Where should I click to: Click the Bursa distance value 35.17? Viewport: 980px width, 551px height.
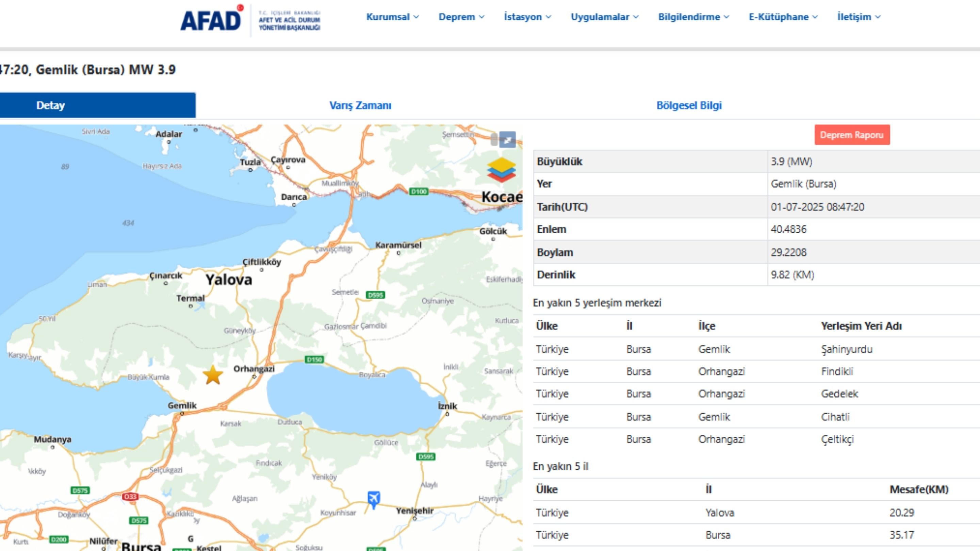[902, 535]
